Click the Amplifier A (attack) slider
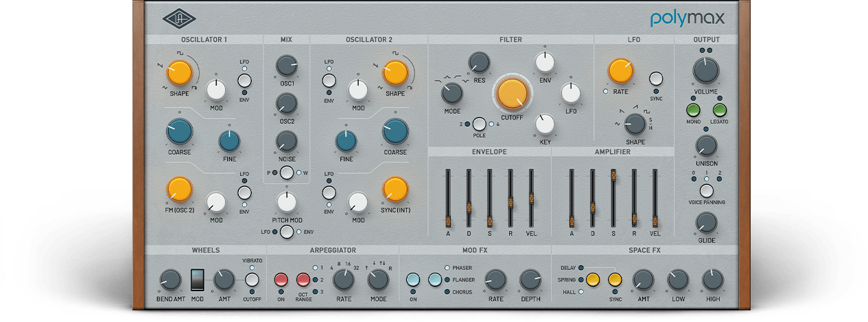868x322 pixels. 571,197
